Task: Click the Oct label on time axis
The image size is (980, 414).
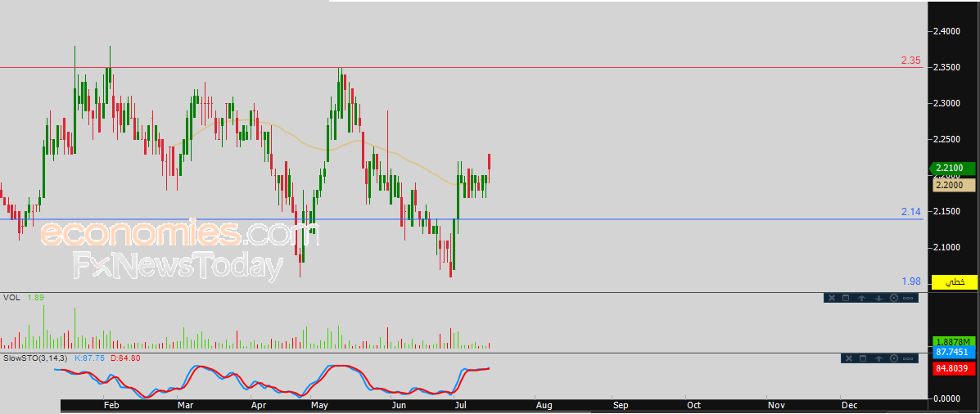Action: 693,405
